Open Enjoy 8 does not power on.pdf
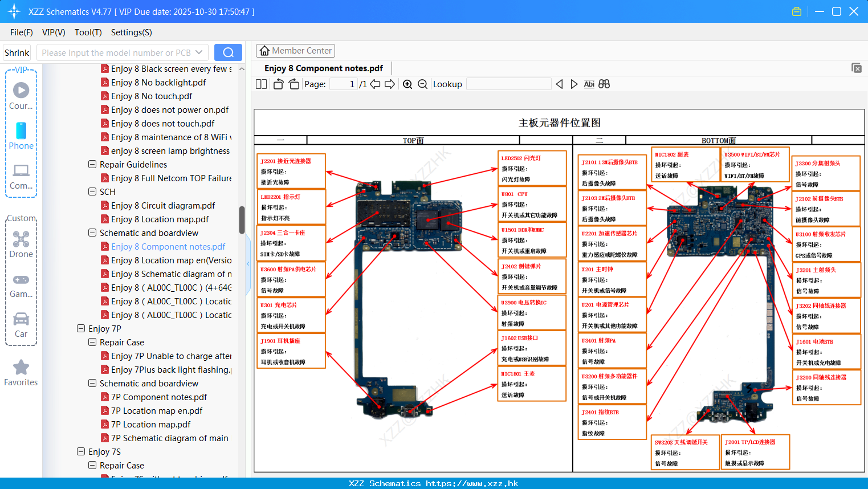 (170, 109)
